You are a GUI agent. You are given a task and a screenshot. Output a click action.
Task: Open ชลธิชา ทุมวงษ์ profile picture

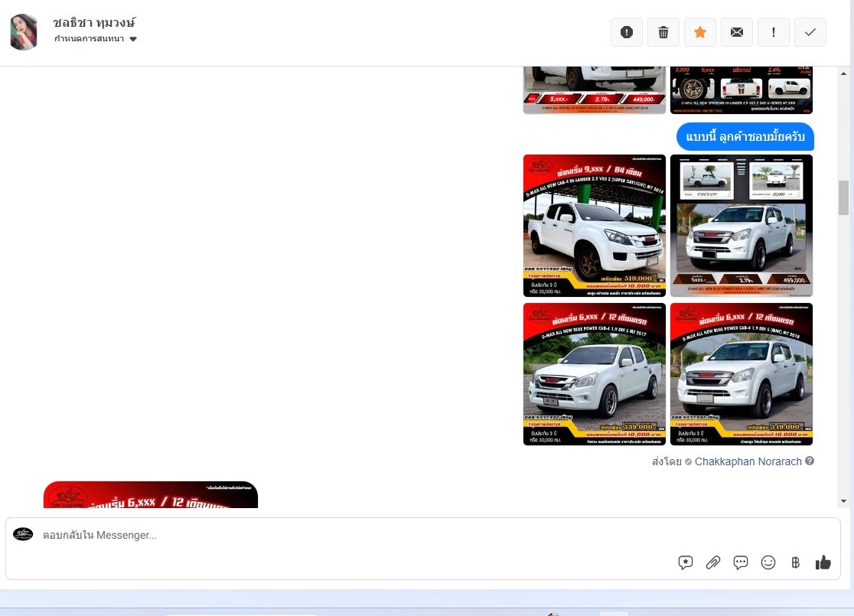coord(24,32)
